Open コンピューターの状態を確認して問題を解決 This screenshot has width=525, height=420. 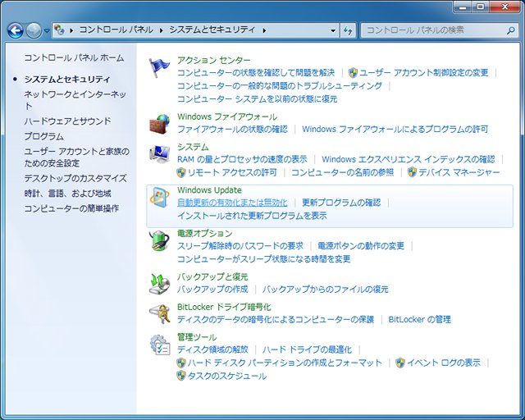[x=256, y=73]
